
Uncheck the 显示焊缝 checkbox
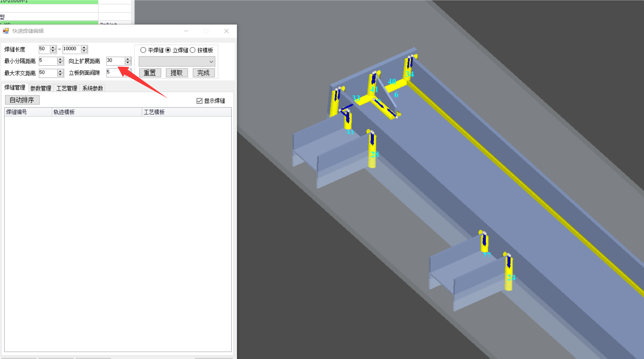coord(200,101)
